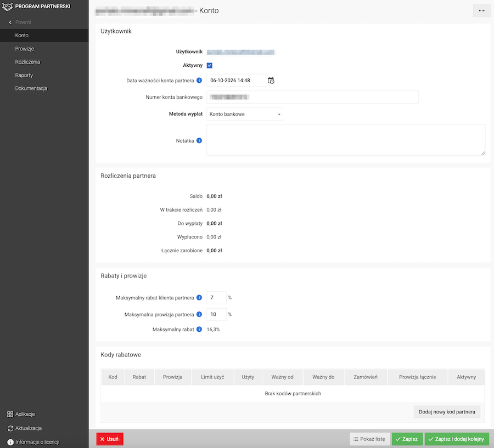The width and height of the screenshot is (494, 448).
Task: Click the 16,3% maximum discount value
Action: pos(214,330)
